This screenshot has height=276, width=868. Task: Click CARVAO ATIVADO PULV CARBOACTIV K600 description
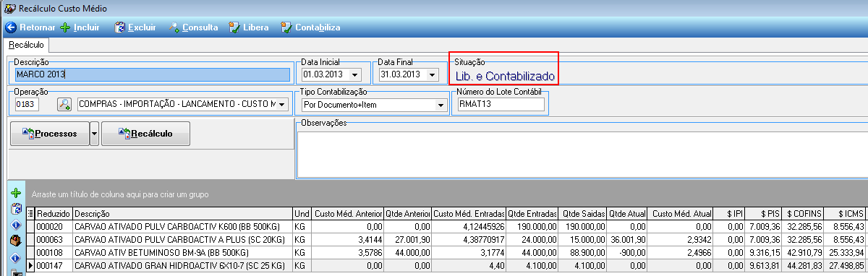click(x=182, y=226)
